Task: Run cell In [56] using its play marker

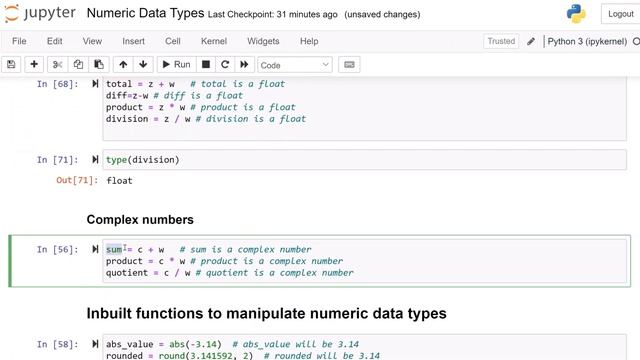Action: [x=95, y=249]
